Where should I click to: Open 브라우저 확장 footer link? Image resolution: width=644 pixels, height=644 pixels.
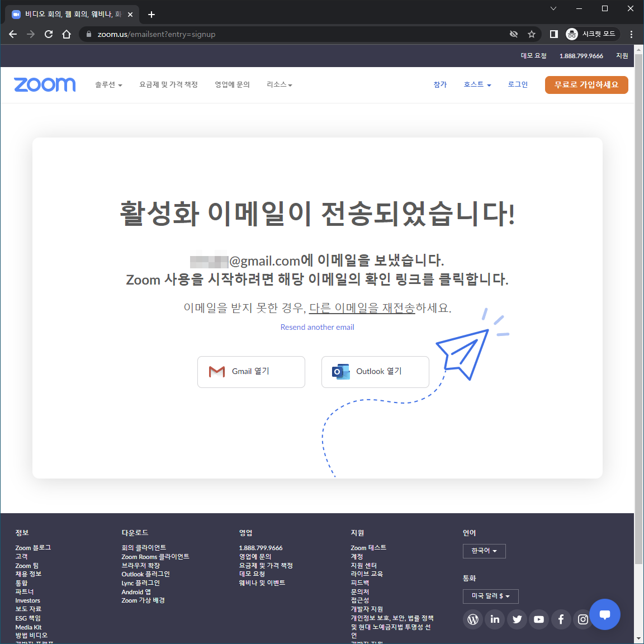point(140,566)
